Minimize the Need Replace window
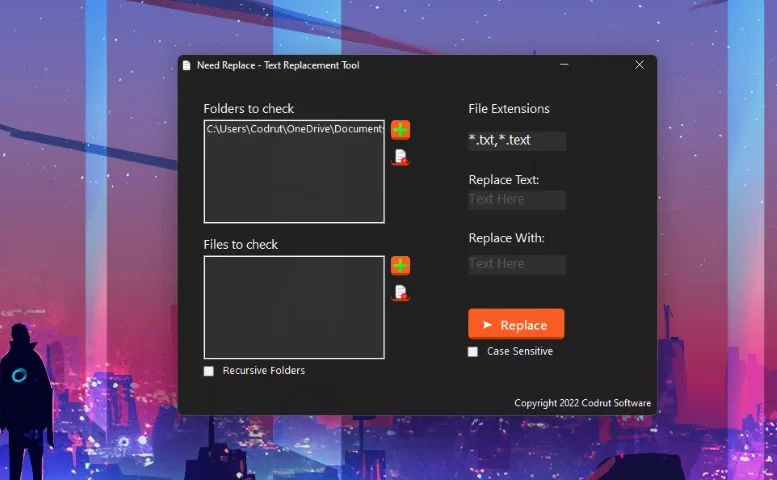The width and height of the screenshot is (777, 480). click(x=564, y=65)
